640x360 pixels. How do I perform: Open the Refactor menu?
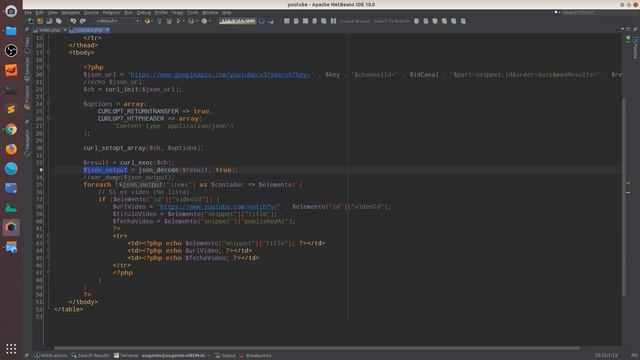[x=111, y=13]
